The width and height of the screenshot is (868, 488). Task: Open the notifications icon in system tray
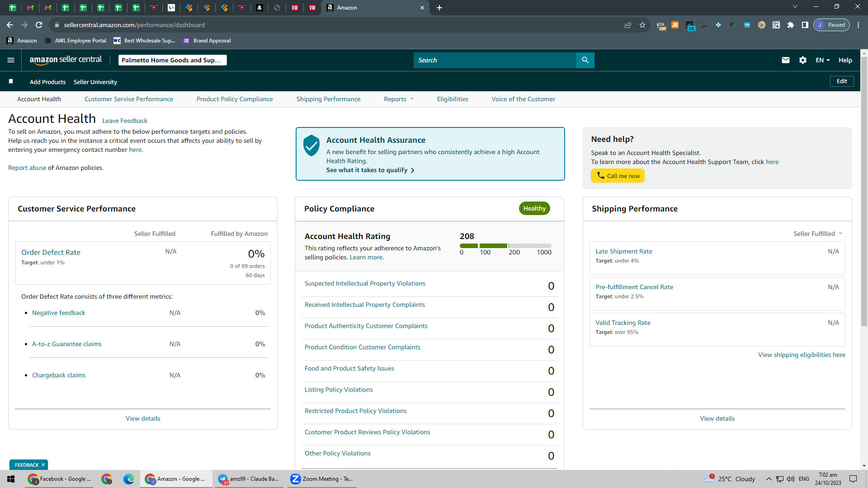(x=853, y=479)
